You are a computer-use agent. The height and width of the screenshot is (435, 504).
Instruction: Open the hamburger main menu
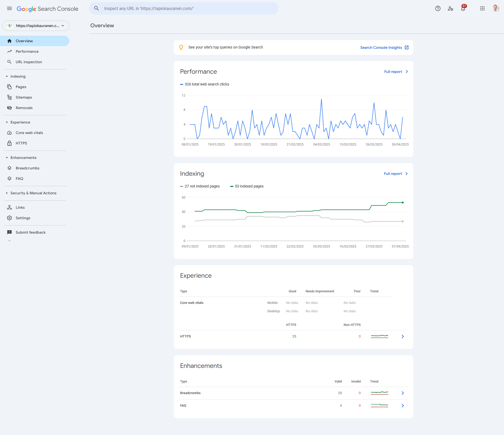tap(9, 8)
